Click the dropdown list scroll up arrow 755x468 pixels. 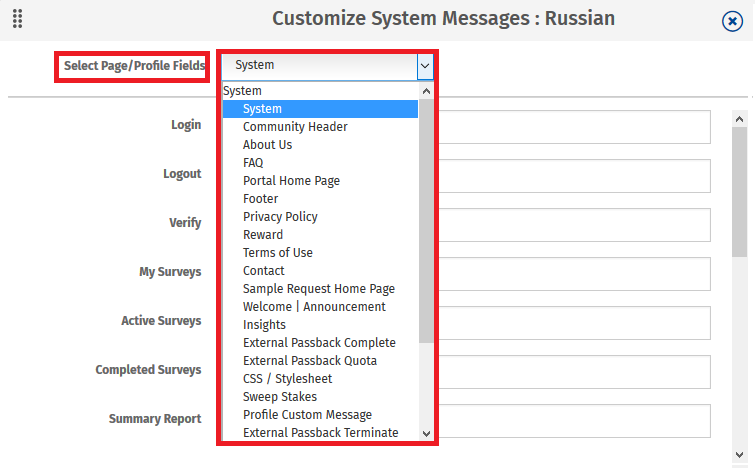click(x=427, y=91)
